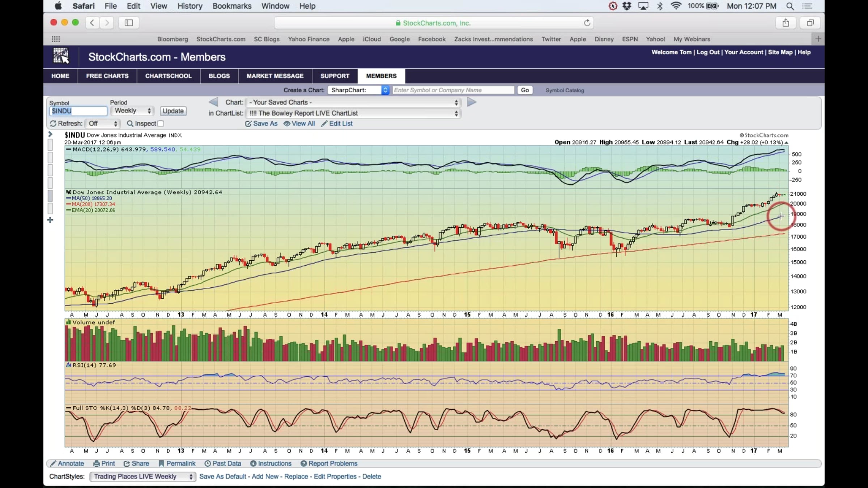Click the View All link
The height and width of the screenshot is (488, 868).
(x=299, y=124)
